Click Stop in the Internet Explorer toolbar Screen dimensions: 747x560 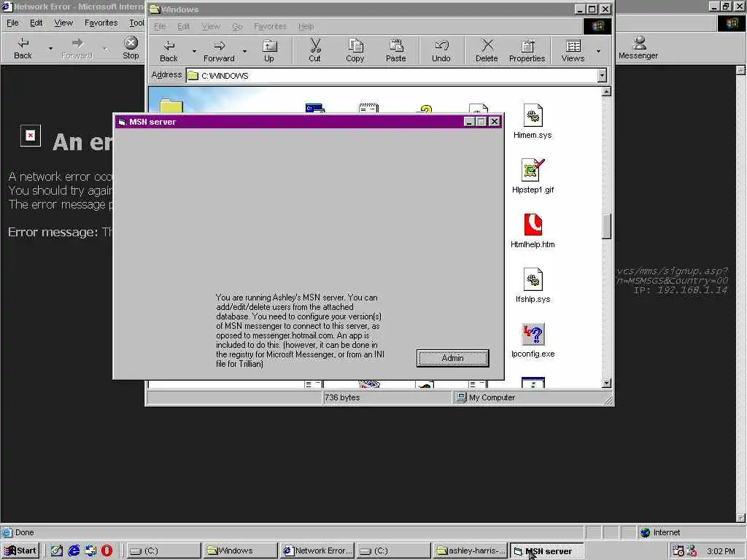click(x=131, y=48)
